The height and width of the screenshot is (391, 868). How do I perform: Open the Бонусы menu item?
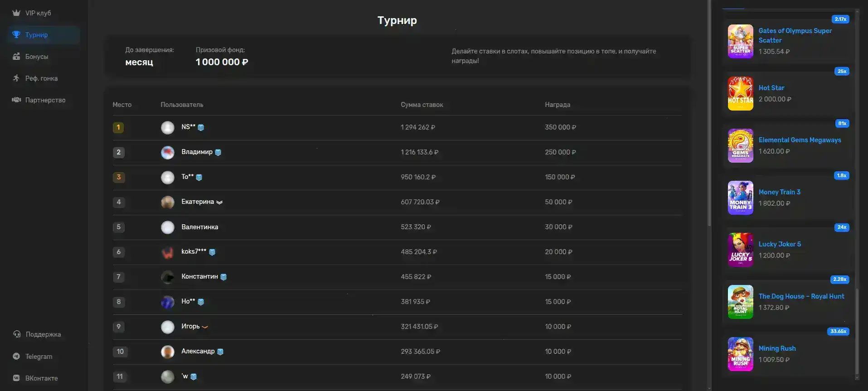[37, 57]
